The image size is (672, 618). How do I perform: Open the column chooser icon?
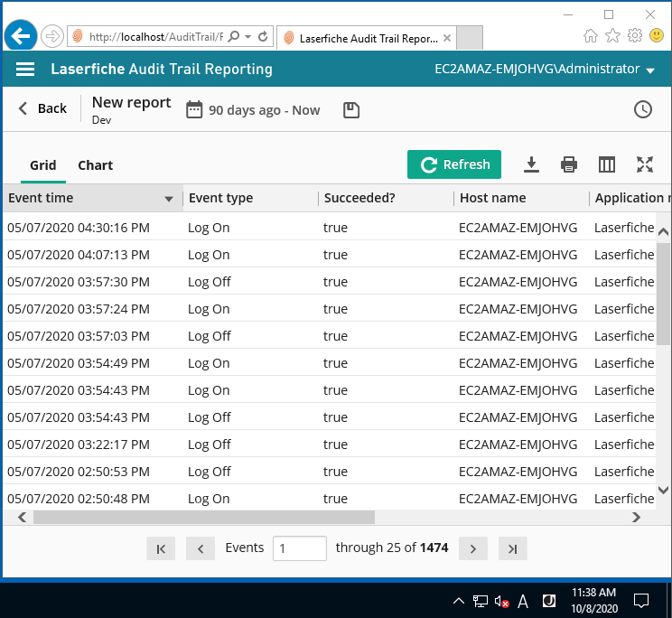tap(606, 164)
